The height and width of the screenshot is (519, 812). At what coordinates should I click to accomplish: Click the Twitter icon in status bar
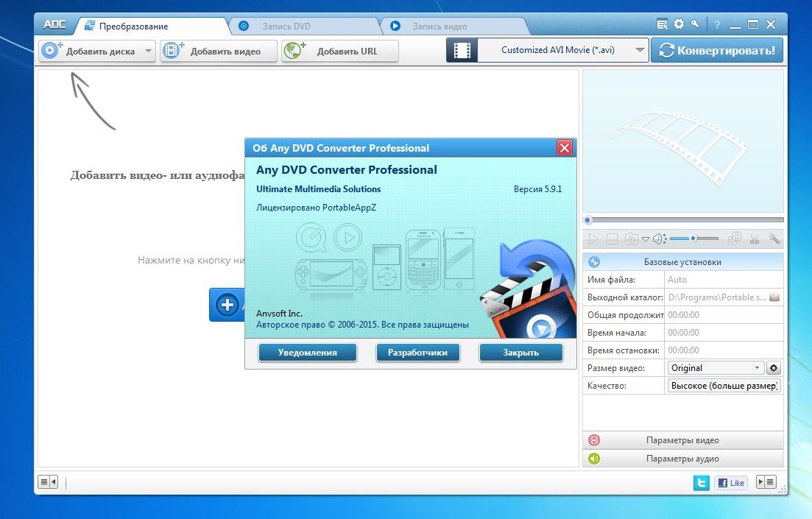[x=702, y=482]
